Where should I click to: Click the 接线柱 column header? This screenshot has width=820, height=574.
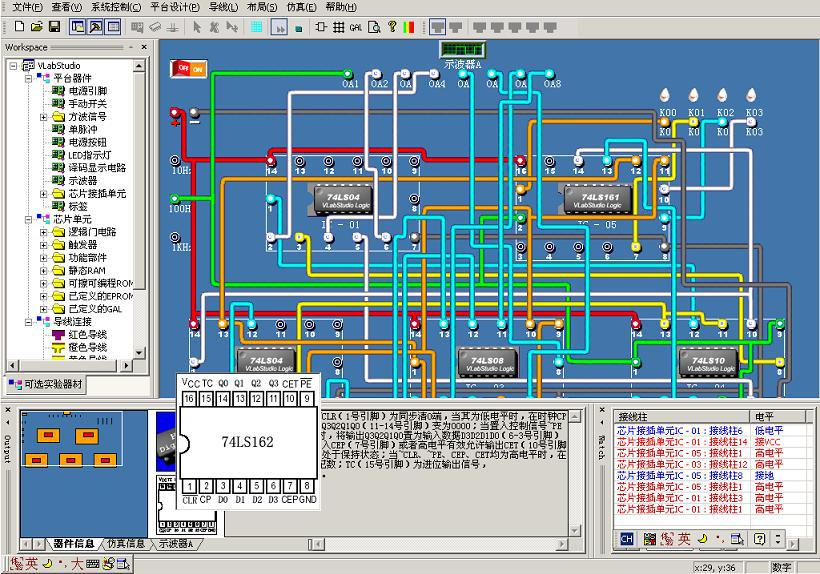682,417
